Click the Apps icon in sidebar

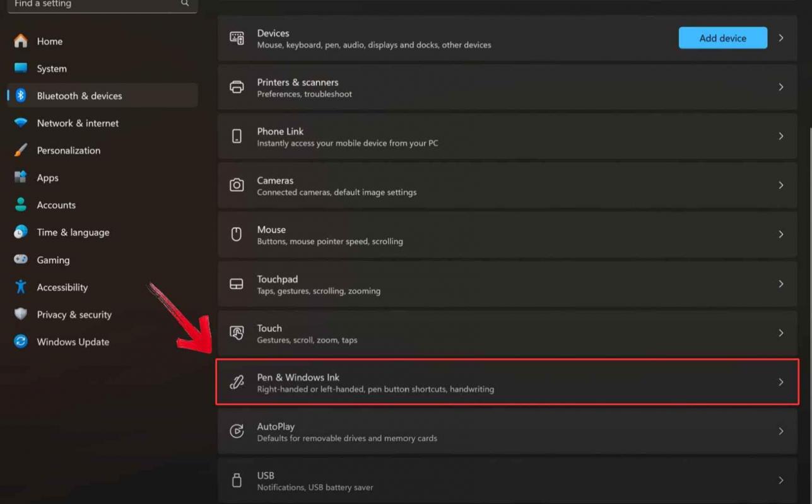[x=21, y=177]
